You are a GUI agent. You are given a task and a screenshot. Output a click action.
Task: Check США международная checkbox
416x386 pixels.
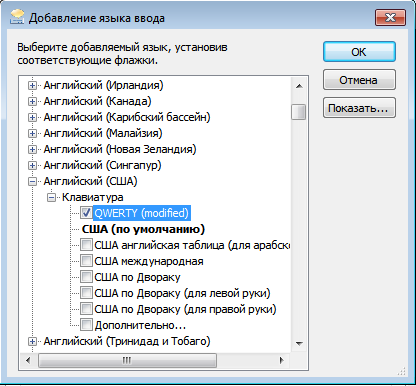click(x=86, y=261)
